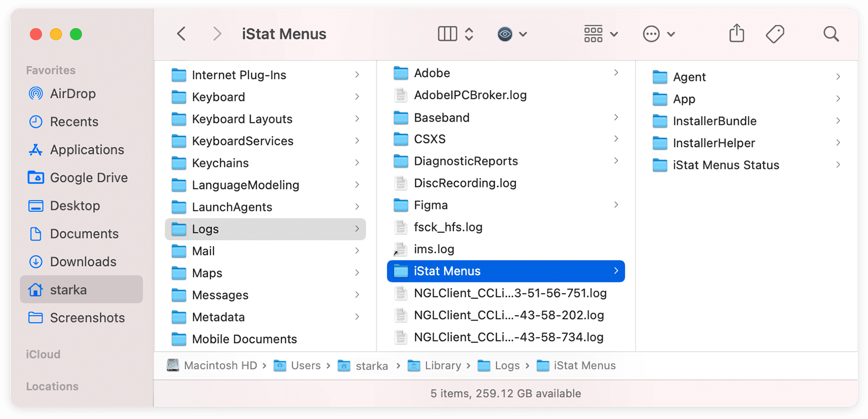
Task: Select the App folder
Action: point(746,99)
